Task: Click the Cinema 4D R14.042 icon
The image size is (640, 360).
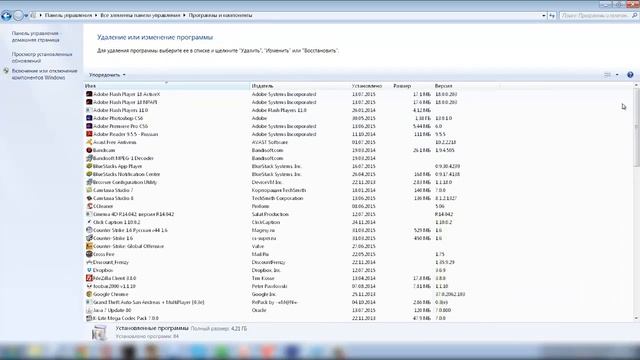Action: [x=89, y=214]
